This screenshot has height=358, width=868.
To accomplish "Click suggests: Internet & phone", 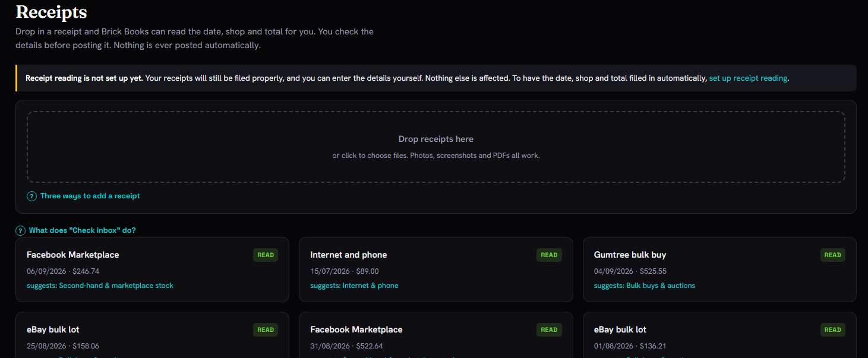I will 354,286.
